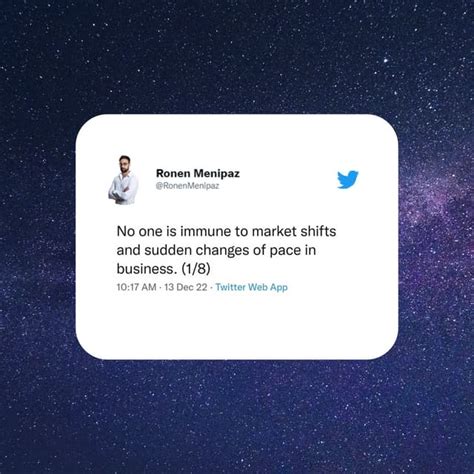
Task: Click the tweet's first line about market shifts
Action: pos(226,231)
